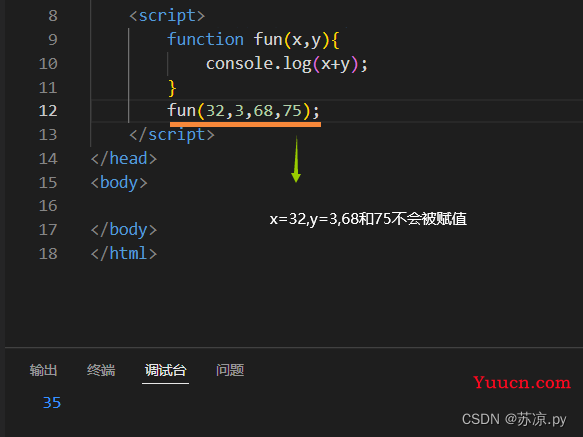Image resolution: width=583 pixels, height=437 pixels.
Task: Click line number 8 in gutter
Action: point(53,16)
